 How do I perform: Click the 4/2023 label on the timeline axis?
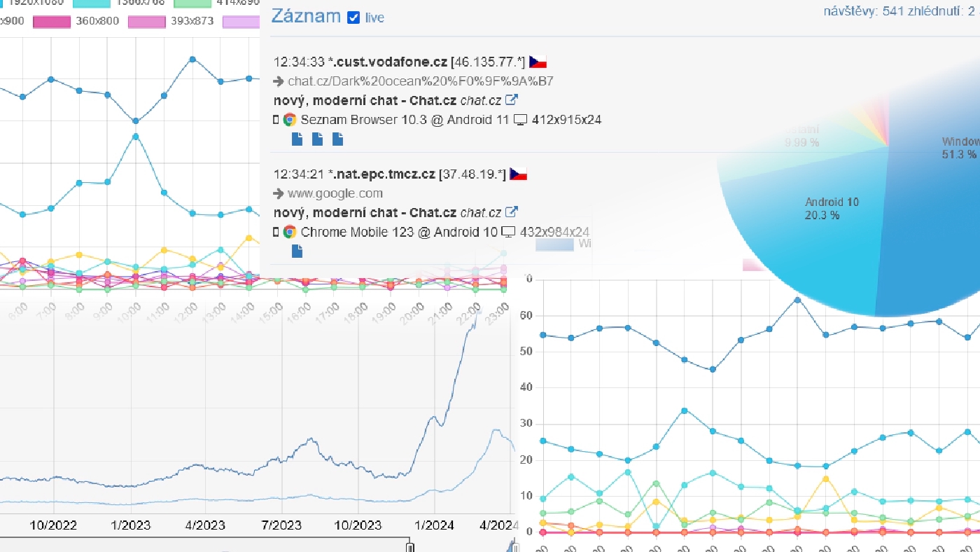204,525
